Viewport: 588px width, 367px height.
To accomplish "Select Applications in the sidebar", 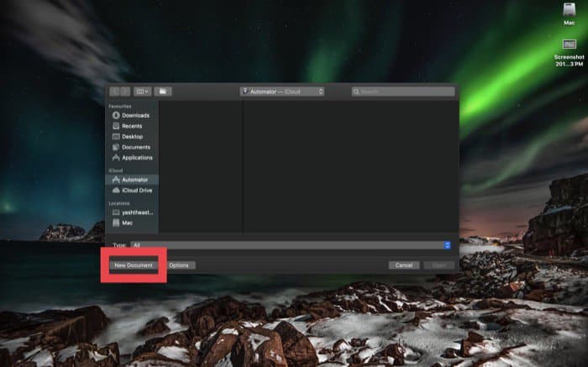I will [136, 157].
